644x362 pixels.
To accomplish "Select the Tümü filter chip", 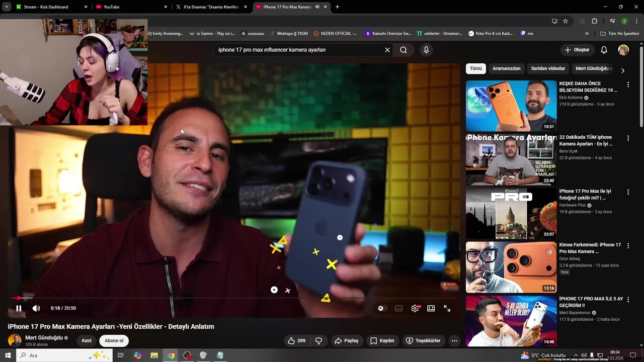I will [x=476, y=68].
